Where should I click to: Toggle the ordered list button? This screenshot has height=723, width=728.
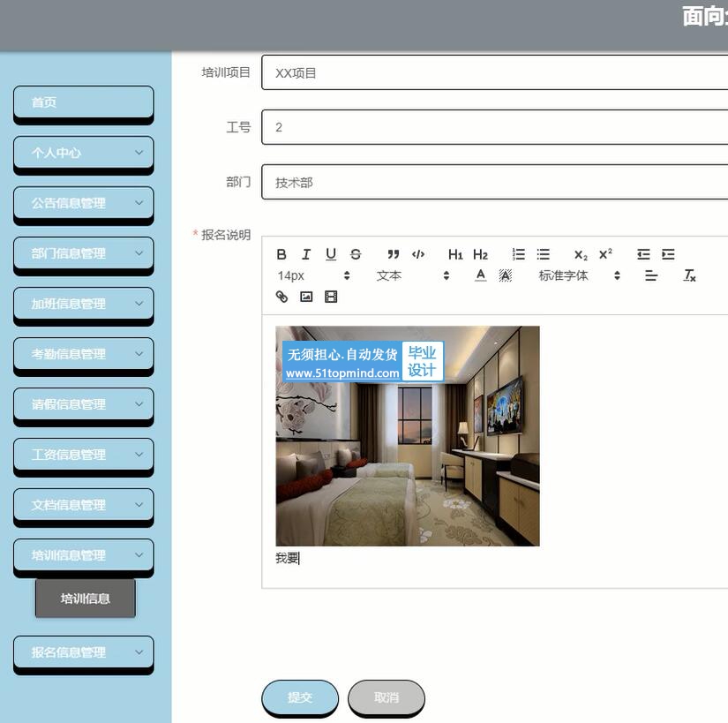click(x=519, y=254)
